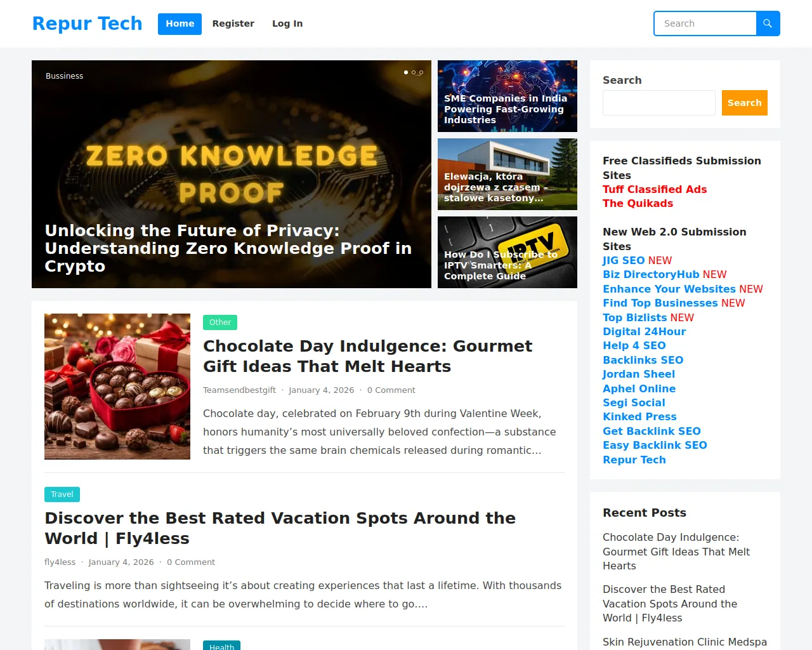This screenshot has height=650, width=812.
Task: Click the magnifier search icon in header
Action: (x=768, y=23)
